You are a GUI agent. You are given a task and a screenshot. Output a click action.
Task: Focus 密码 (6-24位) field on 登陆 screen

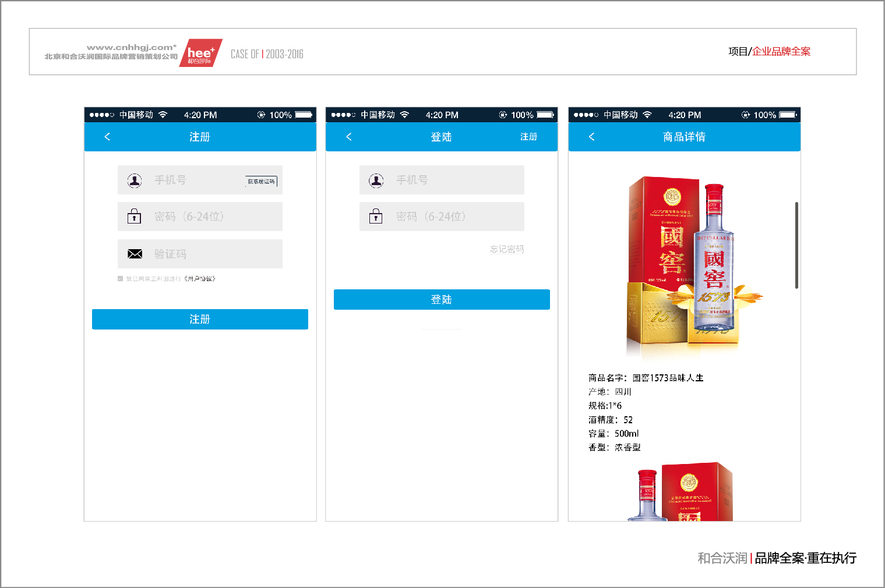tap(442, 217)
